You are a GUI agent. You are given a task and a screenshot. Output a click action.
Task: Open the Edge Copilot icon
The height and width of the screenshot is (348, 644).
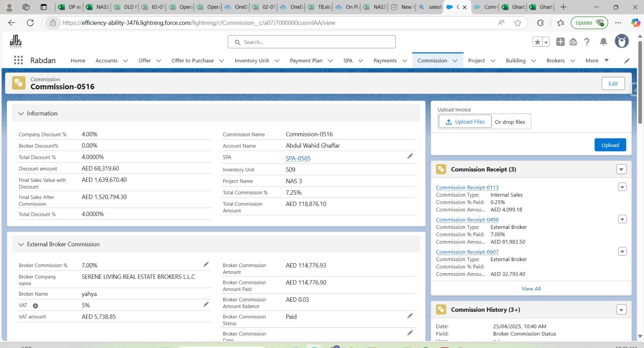[x=636, y=23]
